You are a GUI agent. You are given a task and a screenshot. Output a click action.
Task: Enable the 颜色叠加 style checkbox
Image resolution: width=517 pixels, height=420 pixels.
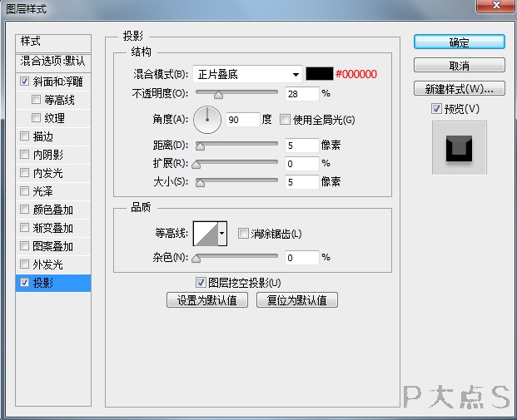[25, 210]
